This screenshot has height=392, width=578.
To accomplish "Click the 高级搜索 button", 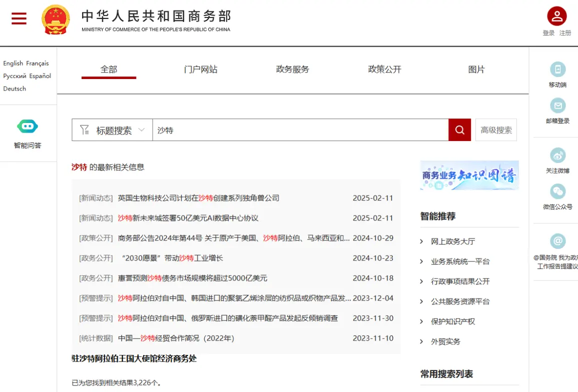I will 496,130.
